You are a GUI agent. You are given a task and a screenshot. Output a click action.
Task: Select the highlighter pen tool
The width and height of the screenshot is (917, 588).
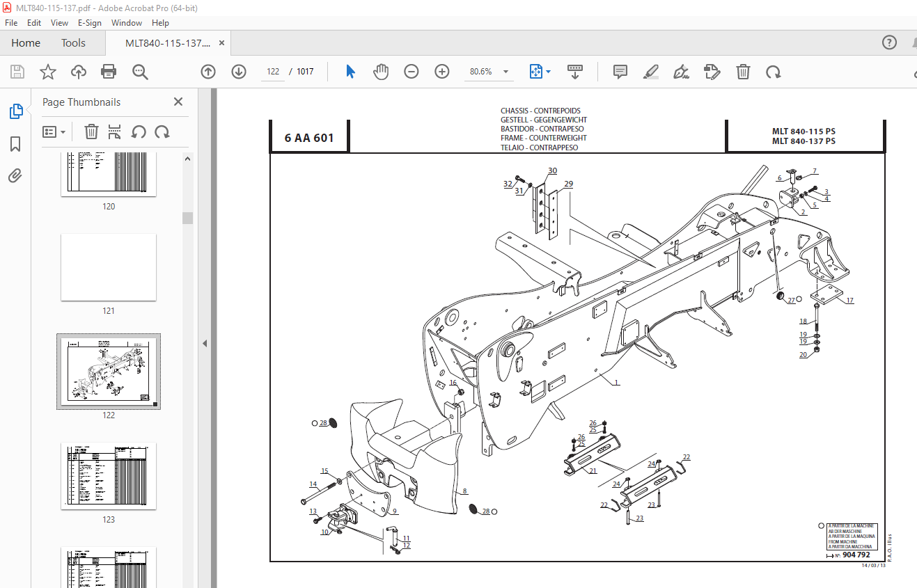click(651, 72)
